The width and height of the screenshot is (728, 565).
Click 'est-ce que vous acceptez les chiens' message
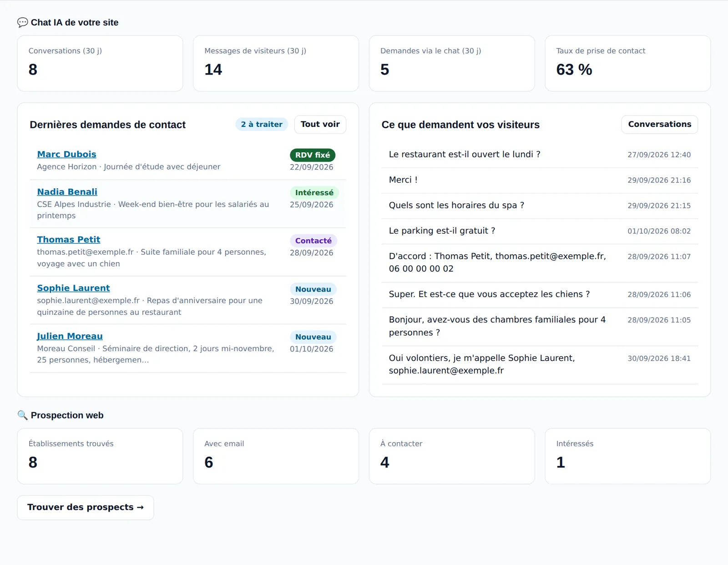point(489,294)
